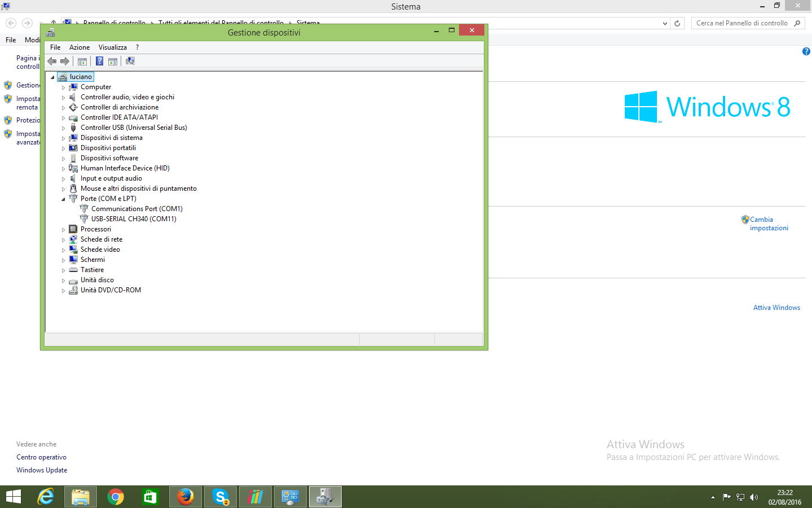Click the Dispositivi software icon
This screenshot has height=508, width=812.
(x=73, y=158)
